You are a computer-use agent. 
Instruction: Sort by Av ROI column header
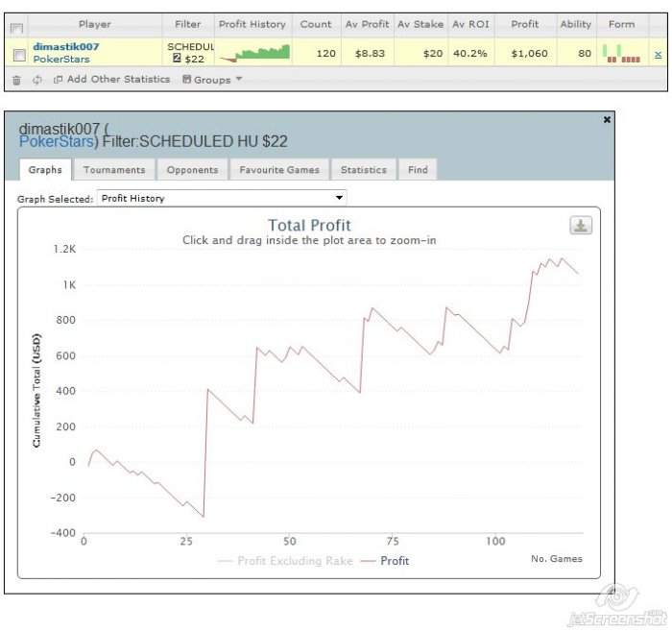[x=470, y=24]
